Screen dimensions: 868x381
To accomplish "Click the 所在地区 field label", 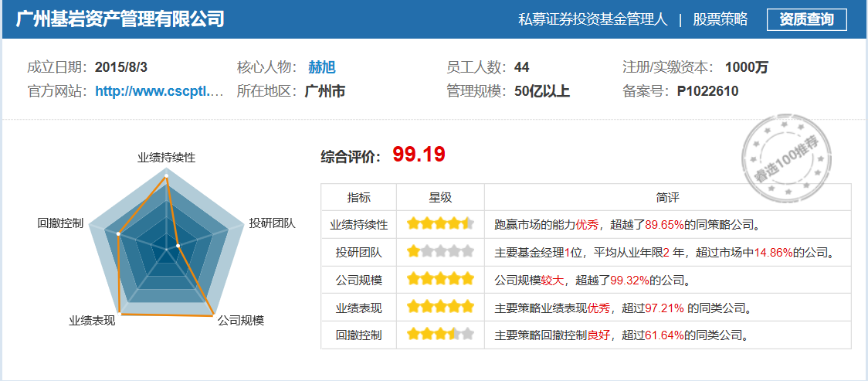I will point(267,91).
